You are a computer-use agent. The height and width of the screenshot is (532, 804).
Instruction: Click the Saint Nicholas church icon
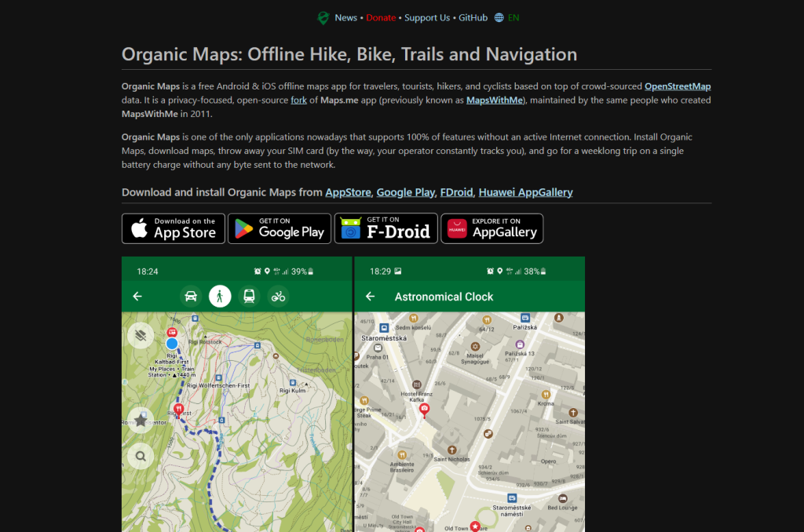[x=451, y=450]
